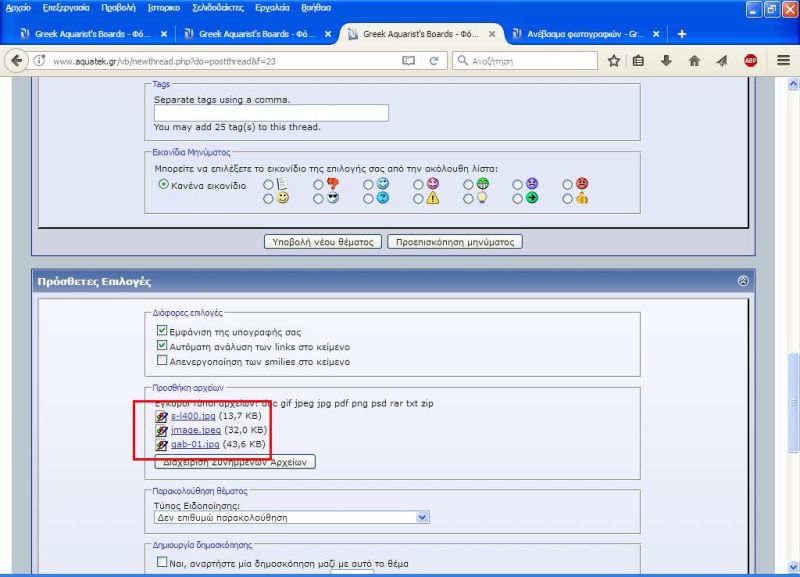This screenshot has width=800, height=577.
Task: Open the Ιστορικό menu
Action: tap(164, 7)
